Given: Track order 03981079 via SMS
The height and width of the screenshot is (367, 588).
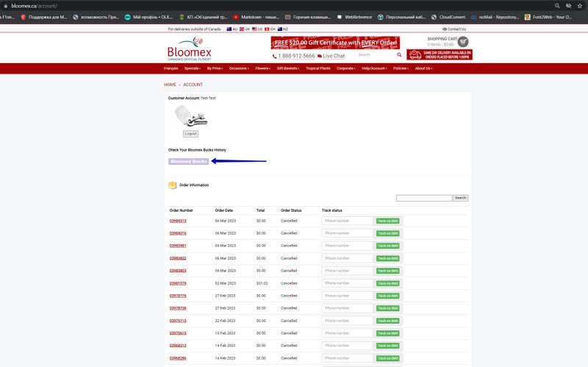Looking at the screenshot, I should [x=388, y=283].
